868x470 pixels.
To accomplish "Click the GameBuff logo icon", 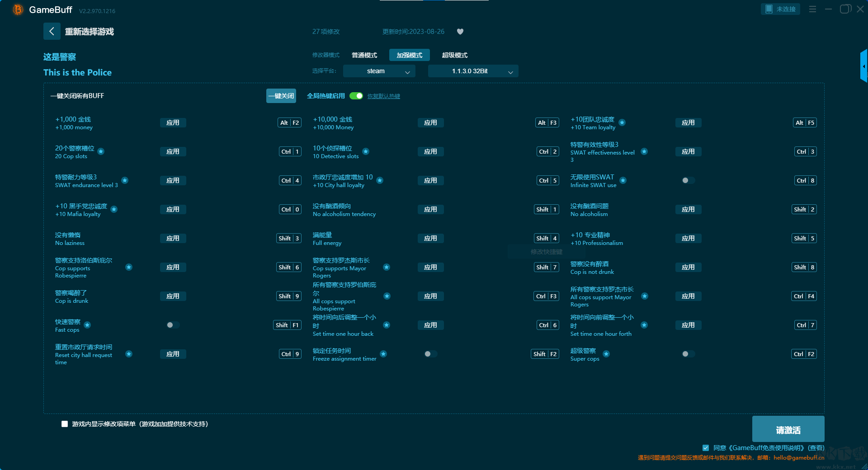I will [18, 9].
